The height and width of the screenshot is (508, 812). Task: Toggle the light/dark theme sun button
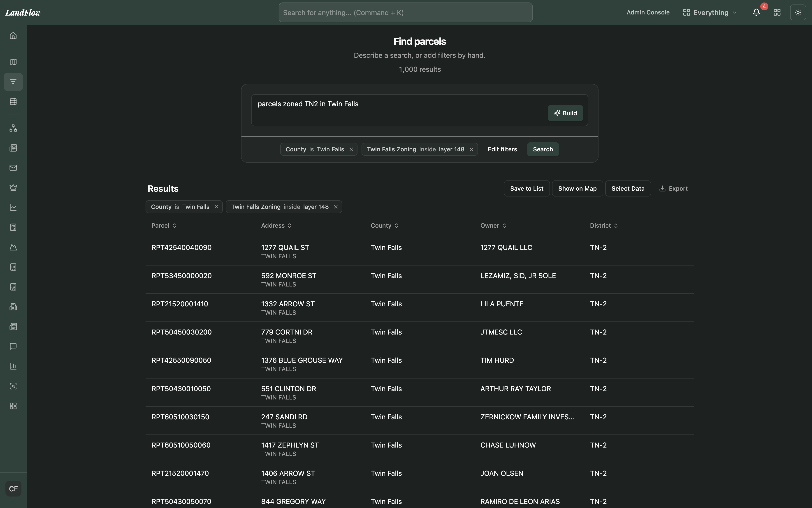[798, 12]
